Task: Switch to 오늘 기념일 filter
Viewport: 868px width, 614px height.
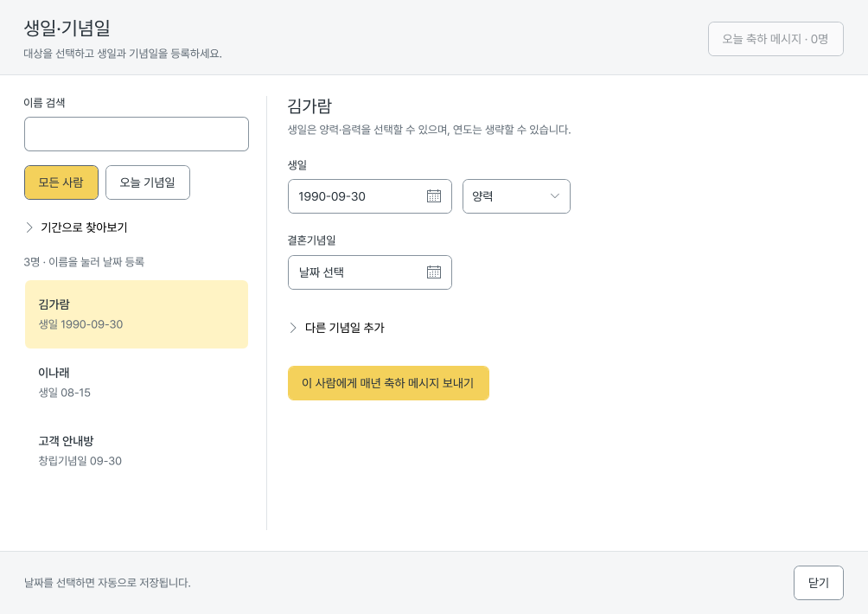Action: pos(148,182)
